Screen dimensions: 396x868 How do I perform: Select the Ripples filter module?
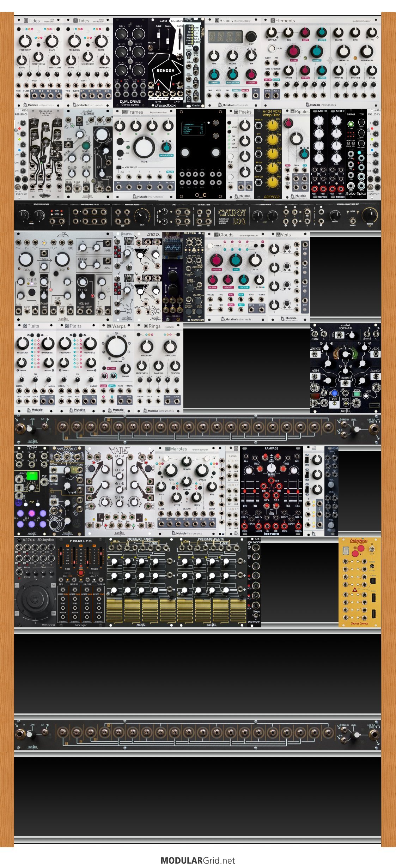click(x=296, y=154)
